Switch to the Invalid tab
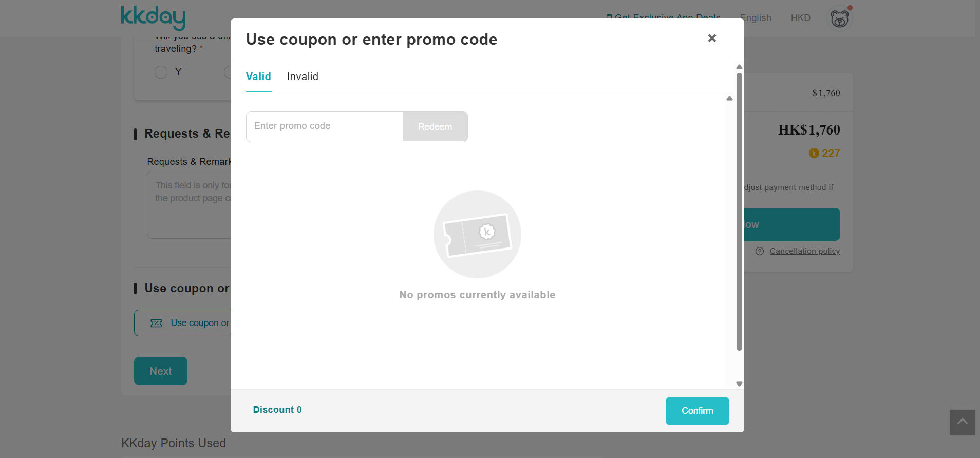The height and width of the screenshot is (458, 980). [303, 77]
